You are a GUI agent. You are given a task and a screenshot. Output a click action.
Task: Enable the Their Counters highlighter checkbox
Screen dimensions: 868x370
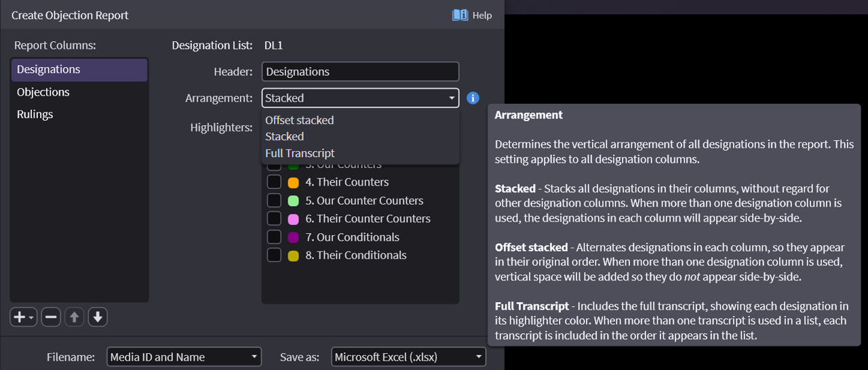[x=274, y=182]
